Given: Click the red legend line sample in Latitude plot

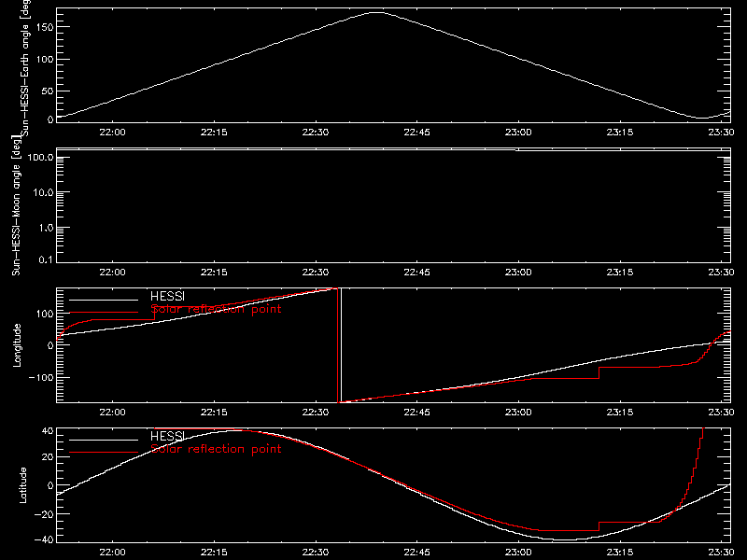Looking at the screenshot, I should click(x=104, y=453).
